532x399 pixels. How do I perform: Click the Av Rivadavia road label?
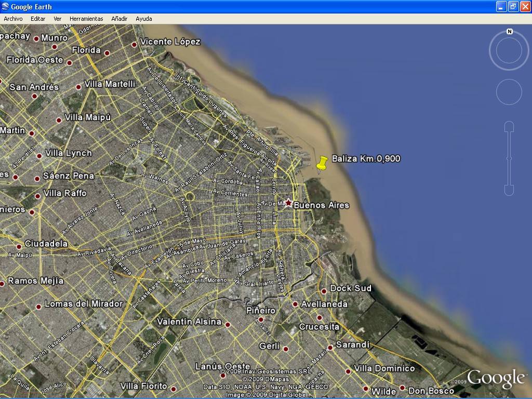click(94, 252)
